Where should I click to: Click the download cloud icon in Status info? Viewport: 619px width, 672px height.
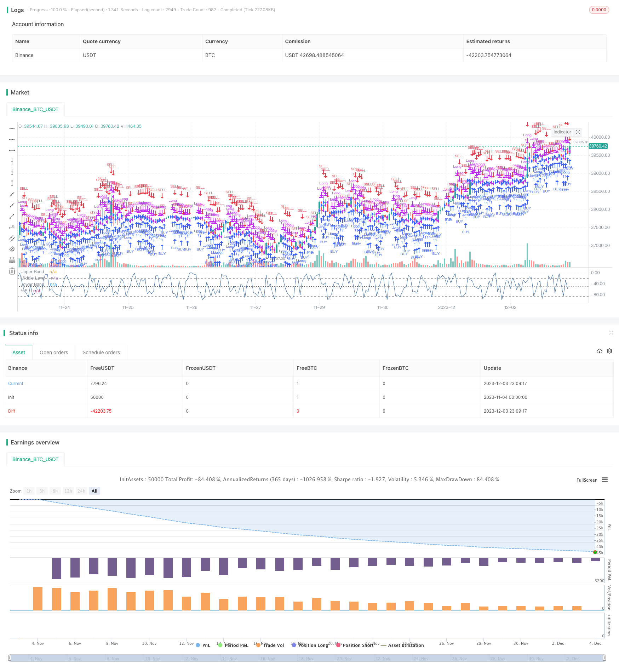click(599, 351)
